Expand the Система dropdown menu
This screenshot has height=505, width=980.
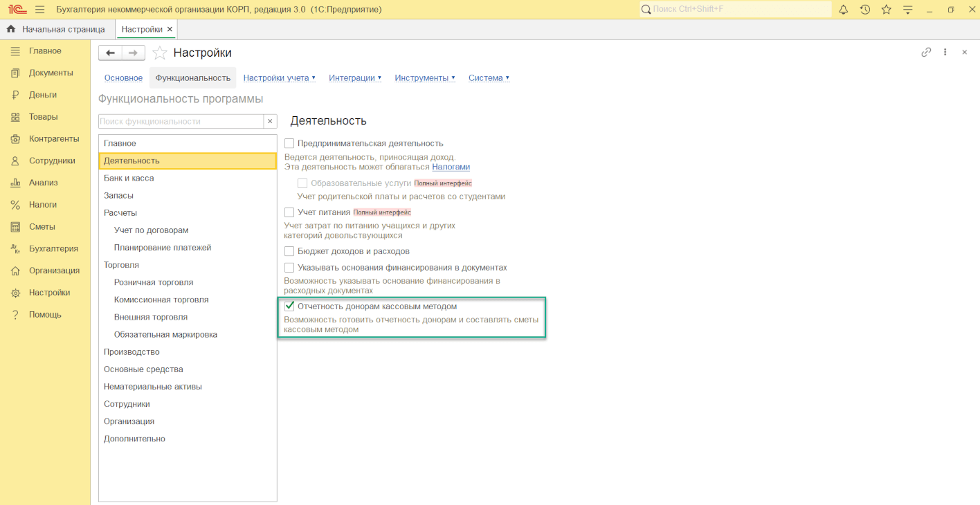point(489,78)
